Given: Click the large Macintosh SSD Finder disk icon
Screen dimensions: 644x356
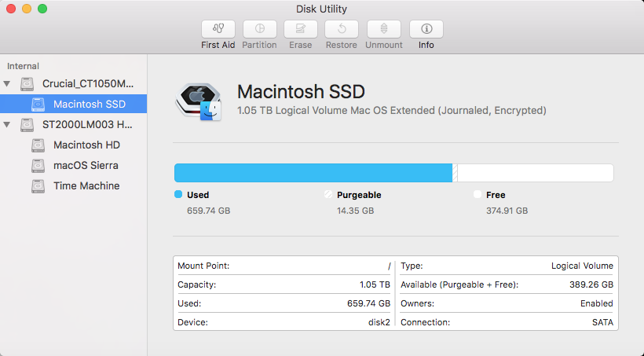Looking at the screenshot, I should (x=199, y=101).
